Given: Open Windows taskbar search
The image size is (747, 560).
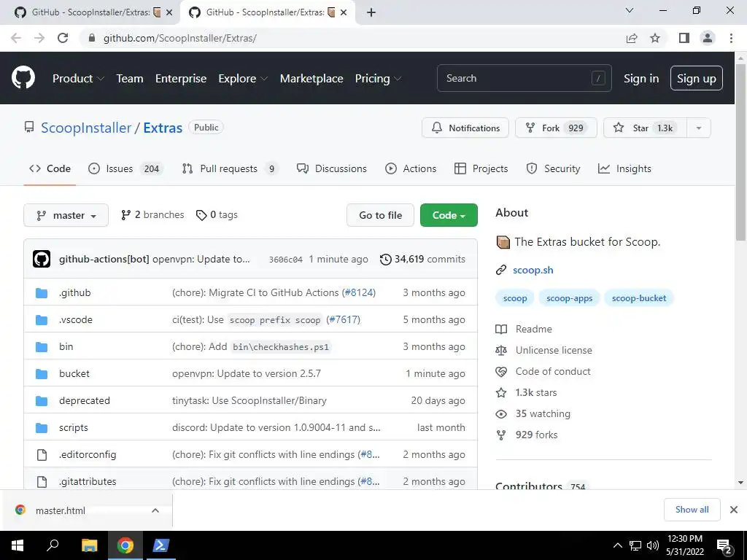Looking at the screenshot, I should (53, 545).
